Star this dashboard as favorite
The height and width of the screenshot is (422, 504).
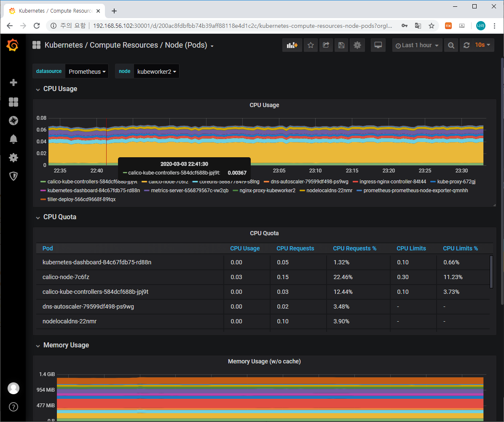click(x=311, y=46)
